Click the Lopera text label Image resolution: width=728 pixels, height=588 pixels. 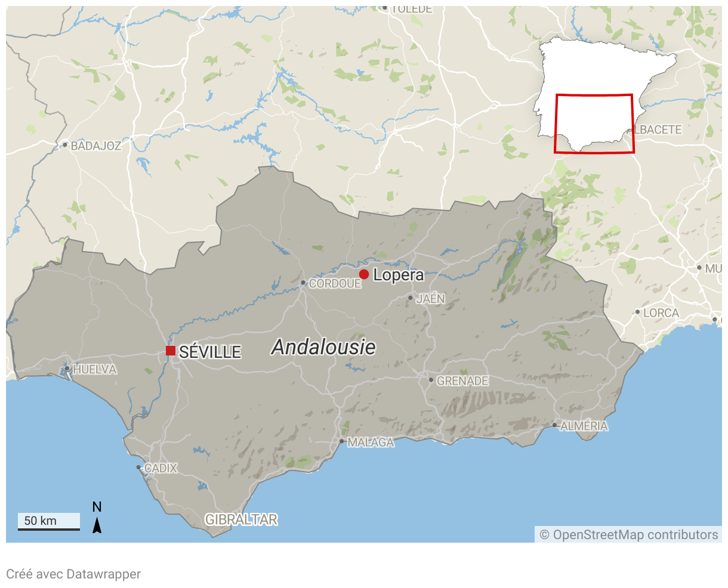click(x=399, y=275)
